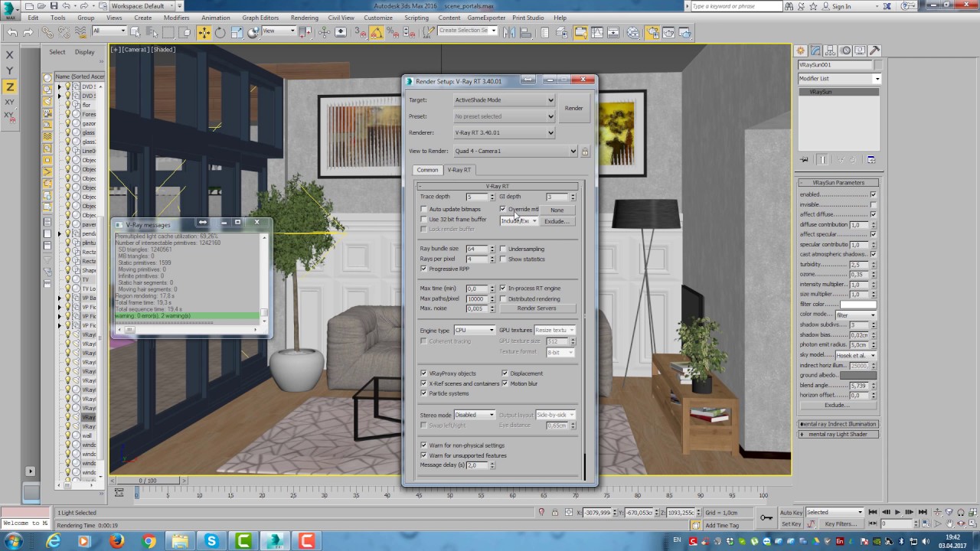Toggle Use 32 bit frame buffer checkbox
980x551 pixels.
coord(423,219)
